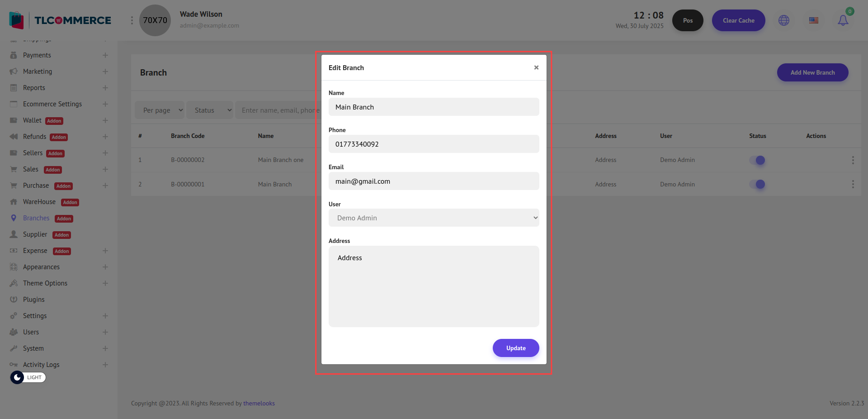The height and width of the screenshot is (419, 868).
Task: Open the User dropdown in Edit Branch
Action: tap(434, 218)
